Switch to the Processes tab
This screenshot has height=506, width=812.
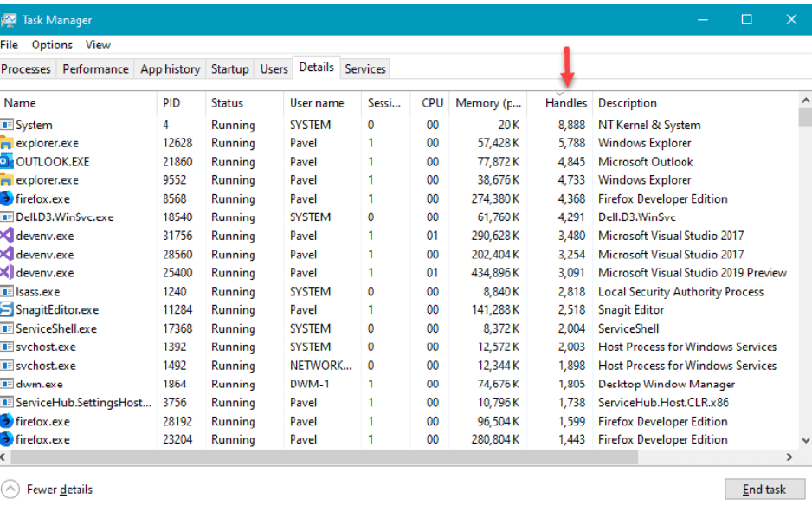click(26, 69)
